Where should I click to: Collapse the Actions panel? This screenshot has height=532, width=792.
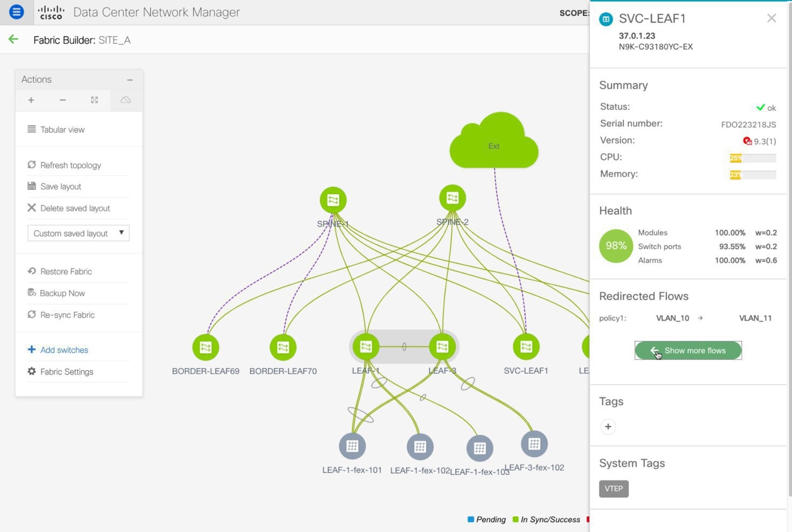click(x=130, y=80)
